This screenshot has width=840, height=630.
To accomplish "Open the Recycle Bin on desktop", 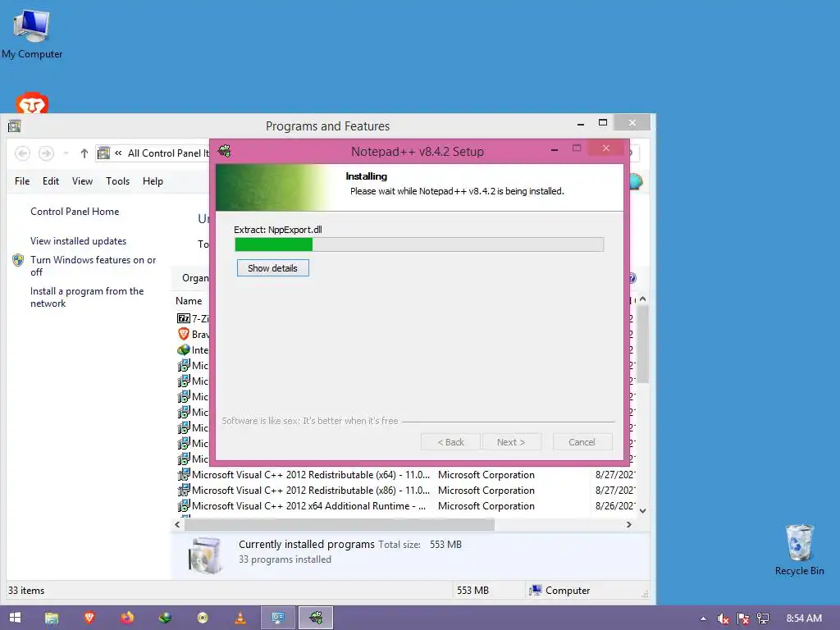I will click(x=799, y=550).
